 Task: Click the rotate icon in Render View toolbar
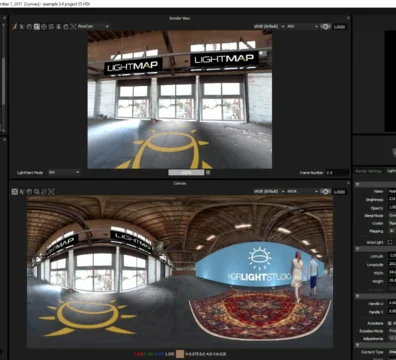click(66, 27)
